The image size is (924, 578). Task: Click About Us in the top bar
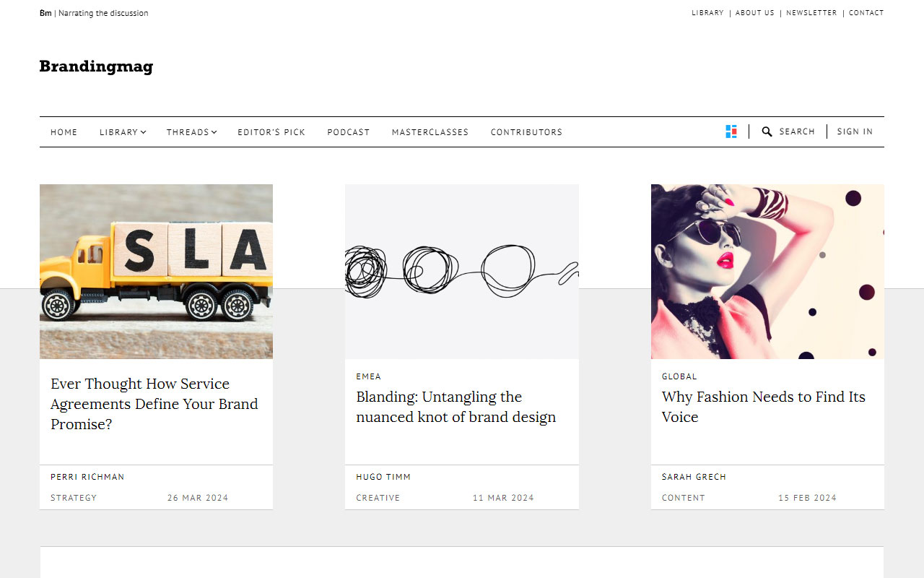(x=754, y=13)
